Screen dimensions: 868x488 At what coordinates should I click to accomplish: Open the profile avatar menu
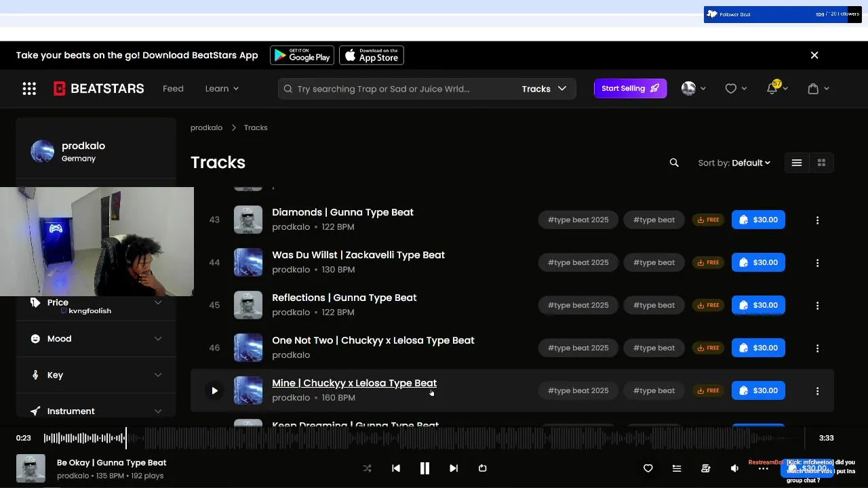pos(694,89)
